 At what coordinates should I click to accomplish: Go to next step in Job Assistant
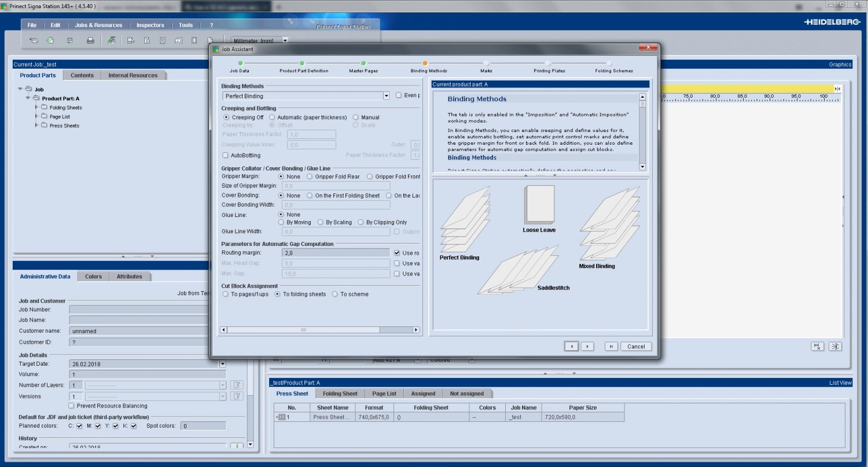click(587, 346)
